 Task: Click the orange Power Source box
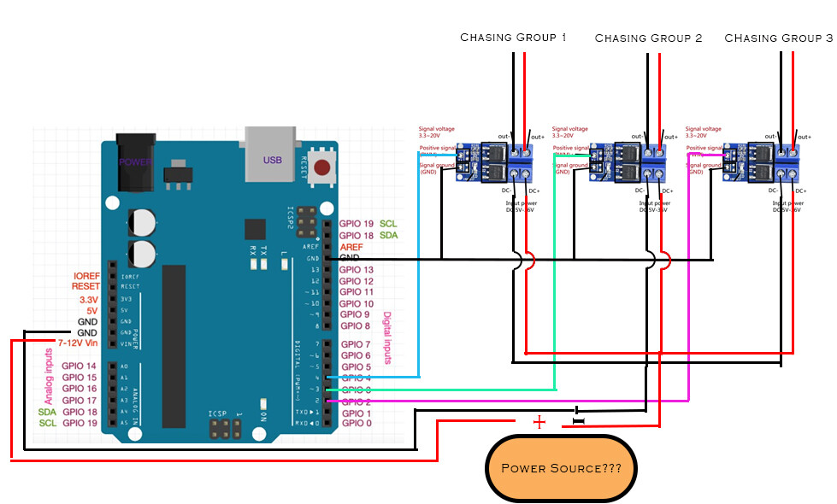tap(561, 468)
